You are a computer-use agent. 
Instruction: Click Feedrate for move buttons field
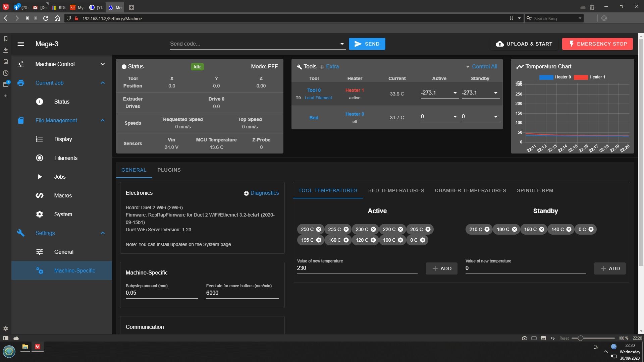243,293
